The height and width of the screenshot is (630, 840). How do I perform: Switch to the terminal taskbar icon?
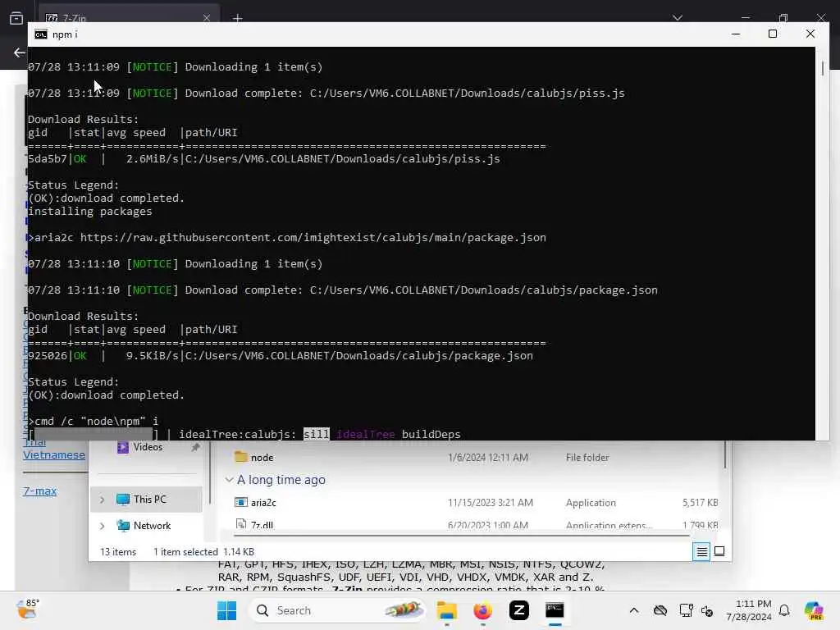coord(555,610)
